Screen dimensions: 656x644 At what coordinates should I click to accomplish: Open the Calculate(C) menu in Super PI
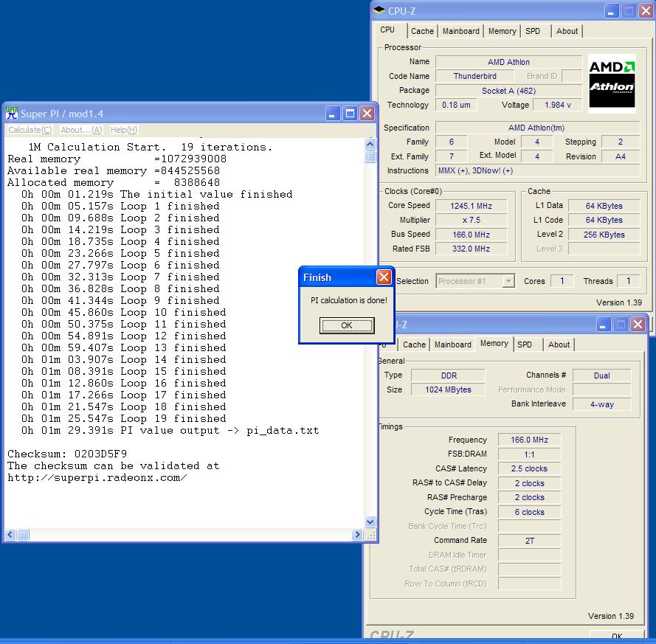coord(30,130)
